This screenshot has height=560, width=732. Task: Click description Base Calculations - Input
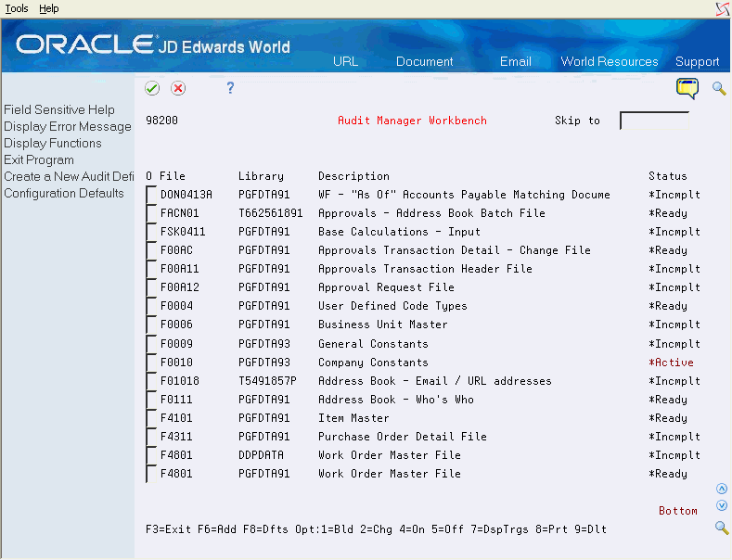tap(399, 232)
